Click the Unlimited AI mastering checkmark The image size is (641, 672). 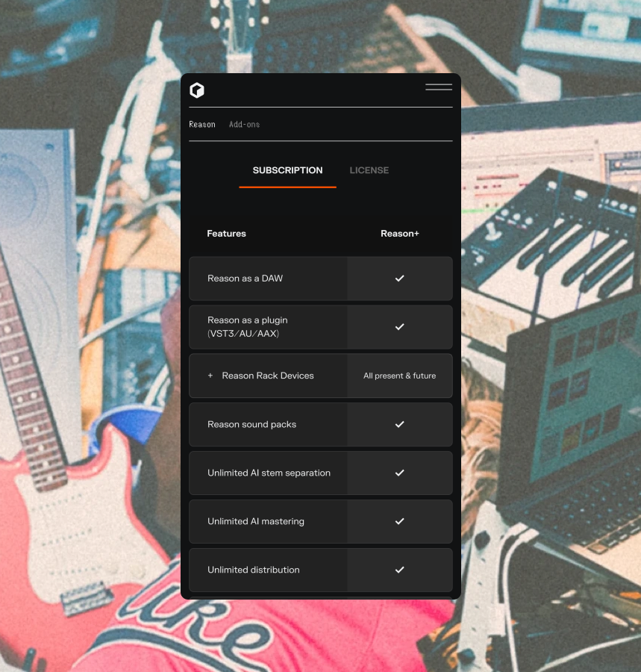click(x=399, y=521)
